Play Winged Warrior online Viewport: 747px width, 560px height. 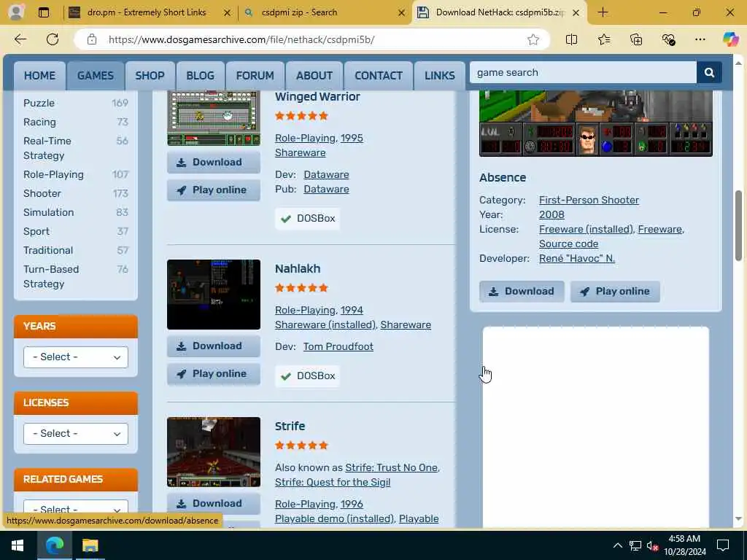(214, 190)
